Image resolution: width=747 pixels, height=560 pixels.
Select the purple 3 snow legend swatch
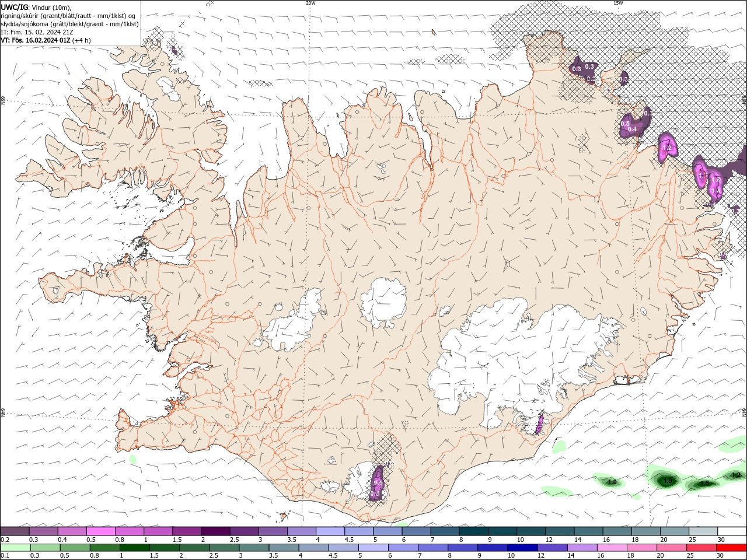click(x=273, y=531)
